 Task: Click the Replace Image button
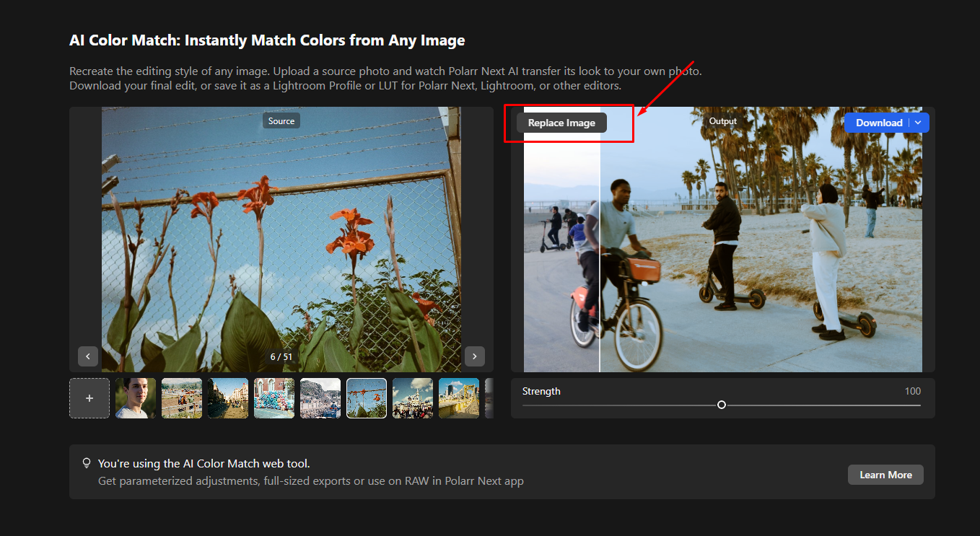[561, 122]
